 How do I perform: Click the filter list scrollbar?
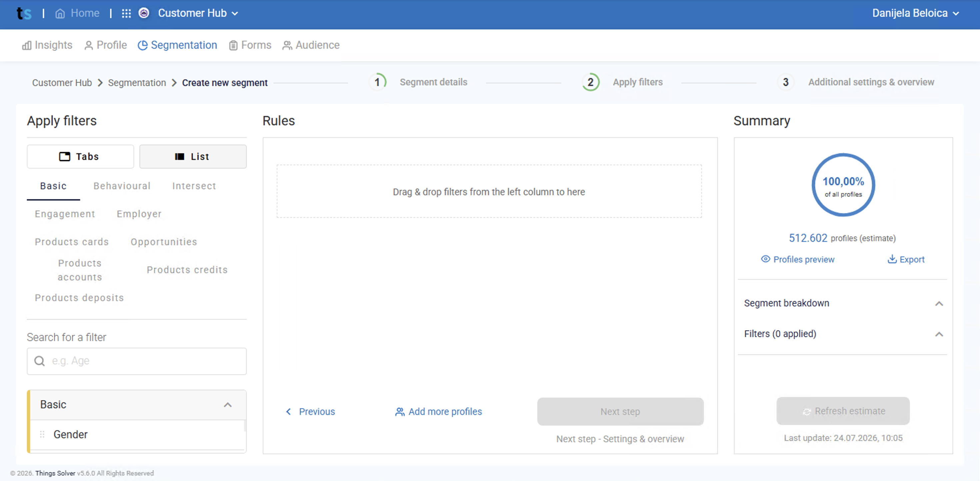pos(245,426)
